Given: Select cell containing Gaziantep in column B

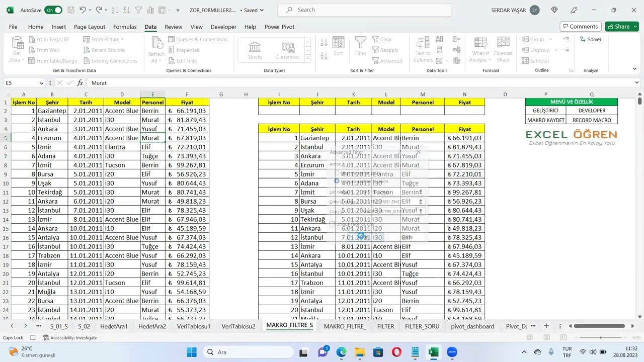Looking at the screenshot, I should [52, 111].
